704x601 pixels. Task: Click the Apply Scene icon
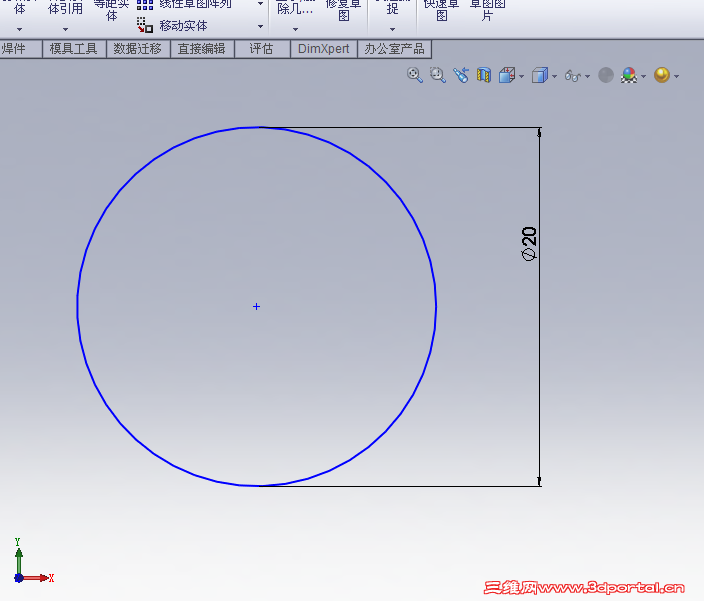click(x=629, y=75)
